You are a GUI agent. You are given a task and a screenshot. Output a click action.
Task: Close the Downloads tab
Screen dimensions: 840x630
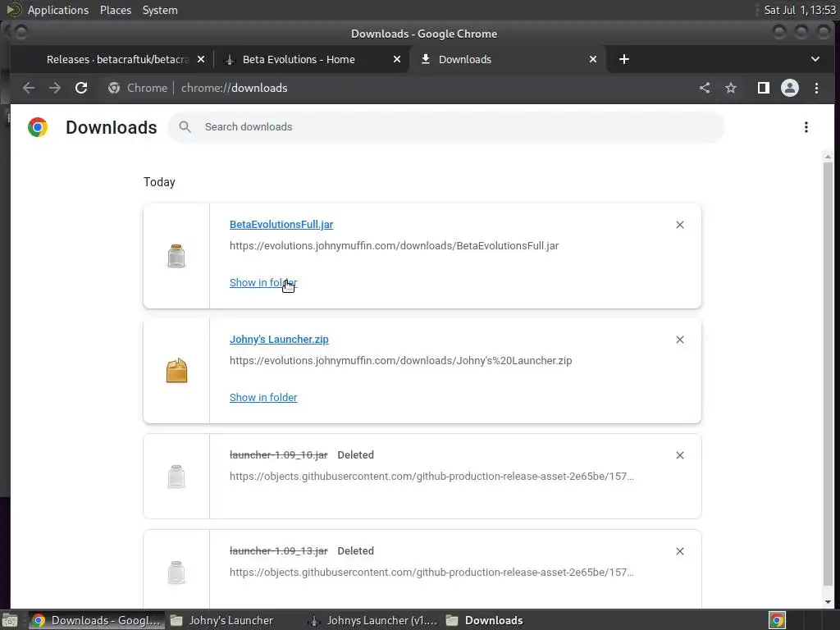[593, 59]
